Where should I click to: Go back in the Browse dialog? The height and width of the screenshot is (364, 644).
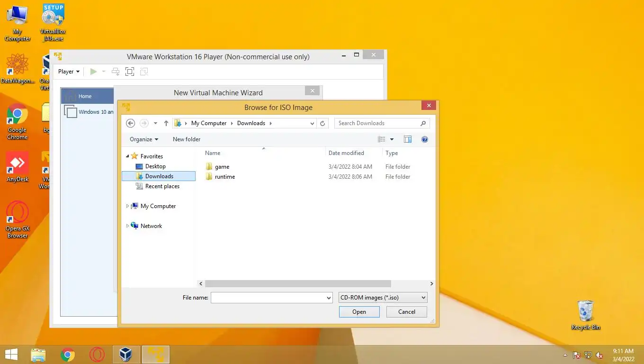coord(131,123)
